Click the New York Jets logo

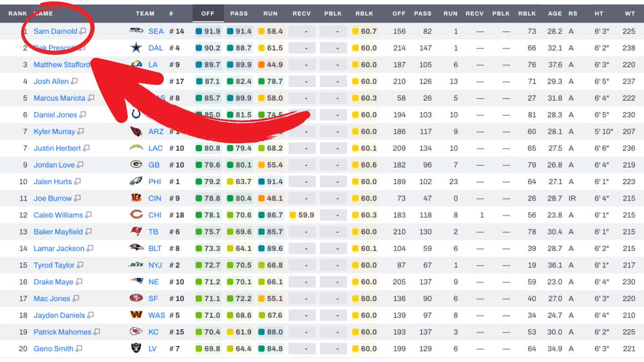pos(136,265)
